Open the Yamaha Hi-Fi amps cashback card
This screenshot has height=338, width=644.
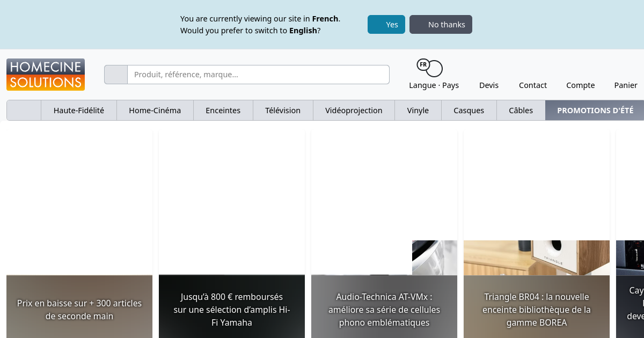(232, 234)
